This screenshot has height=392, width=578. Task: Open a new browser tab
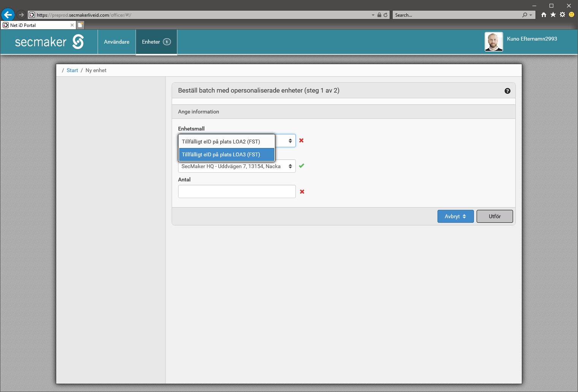(81, 25)
